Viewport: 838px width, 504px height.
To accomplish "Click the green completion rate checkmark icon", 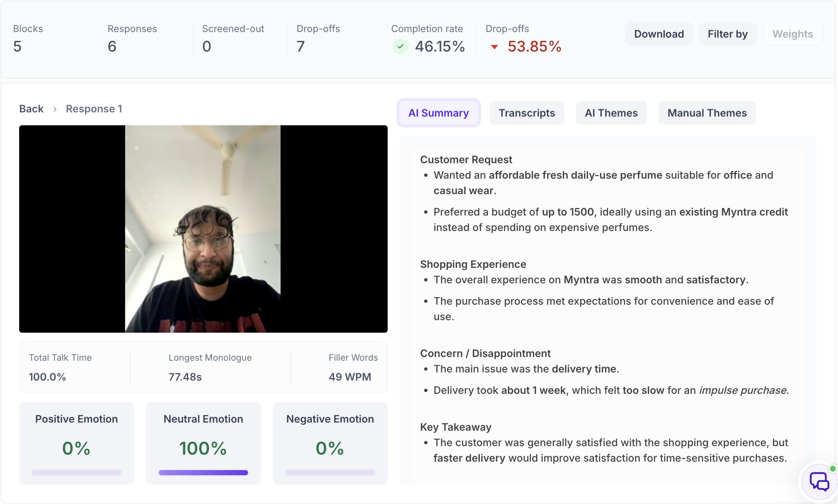I will click(x=400, y=46).
